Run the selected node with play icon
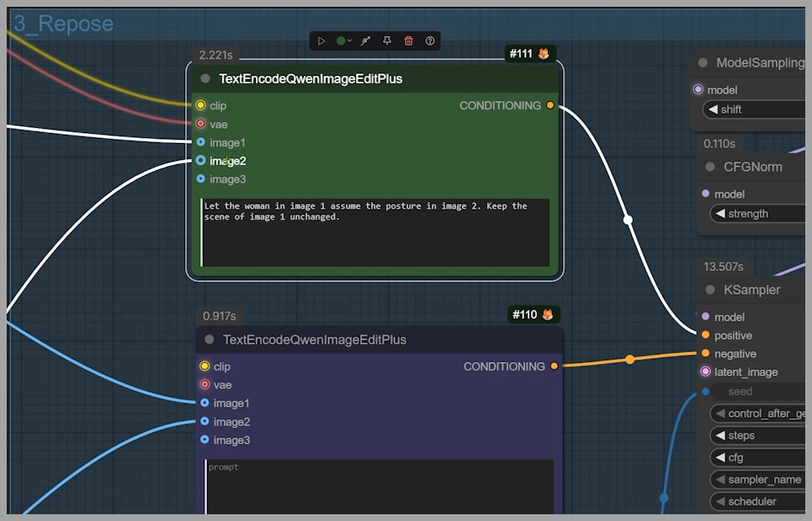The image size is (812, 521). [x=321, y=40]
